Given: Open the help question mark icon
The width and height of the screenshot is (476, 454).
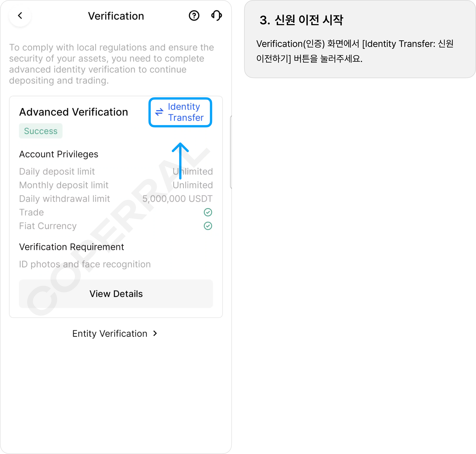Looking at the screenshot, I should (x=194, y=16).
